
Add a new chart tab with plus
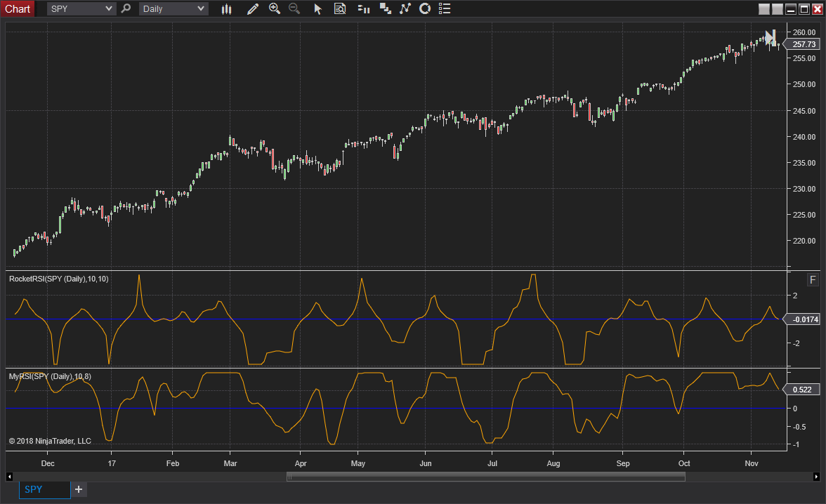(x=79, y=489)
